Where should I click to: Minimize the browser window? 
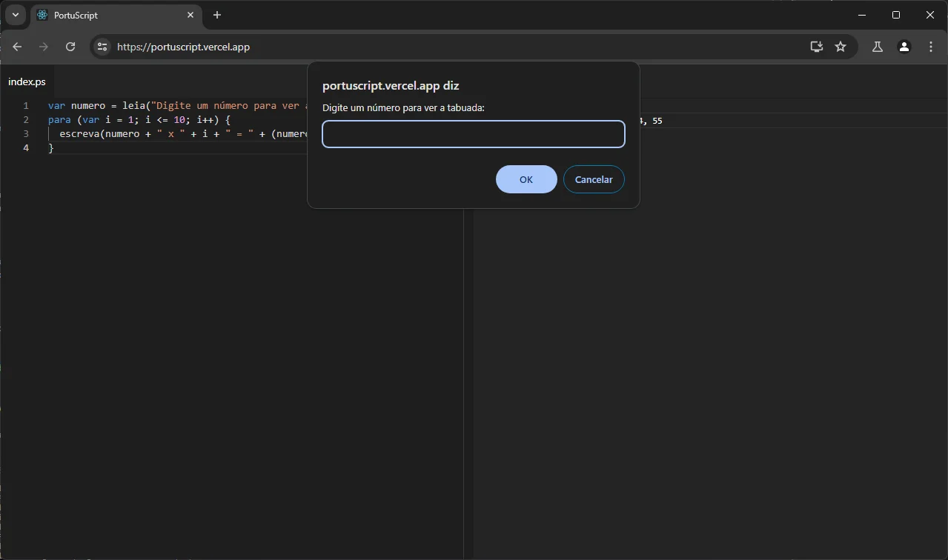click(862, 15)
